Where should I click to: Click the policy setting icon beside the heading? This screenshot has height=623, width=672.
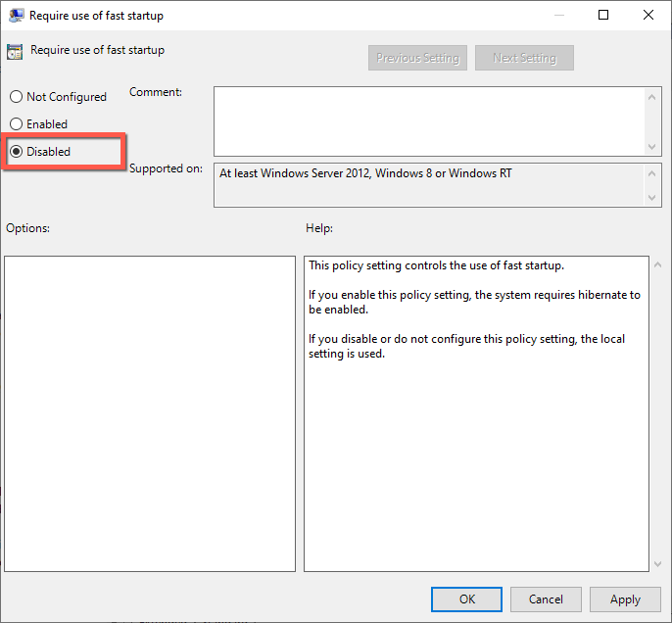[x=16, y=52]
